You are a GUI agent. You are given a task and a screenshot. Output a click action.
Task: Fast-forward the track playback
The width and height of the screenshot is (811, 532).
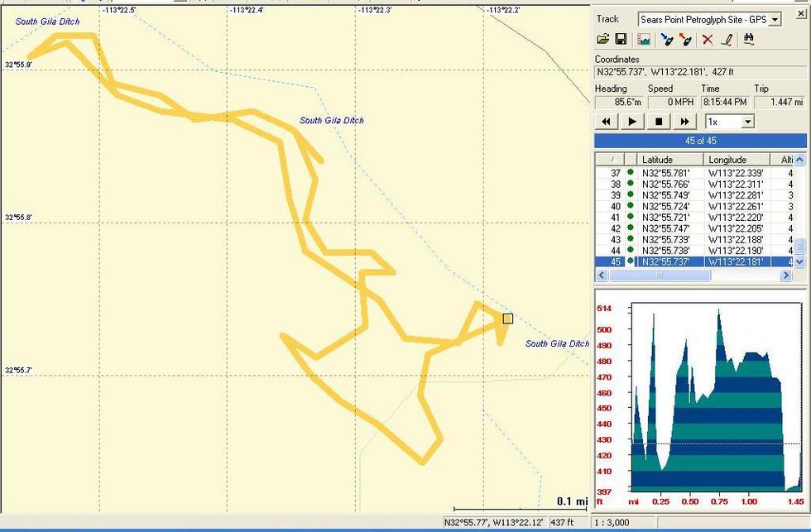[x=685, y=122]
